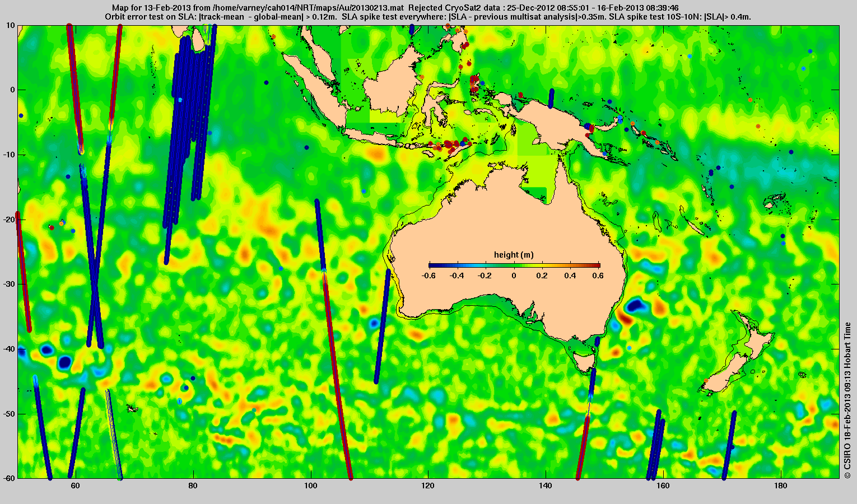Click the y-axis latitude label -50
This screenshot has height=504, width=857.
click(x=9, y=414)
